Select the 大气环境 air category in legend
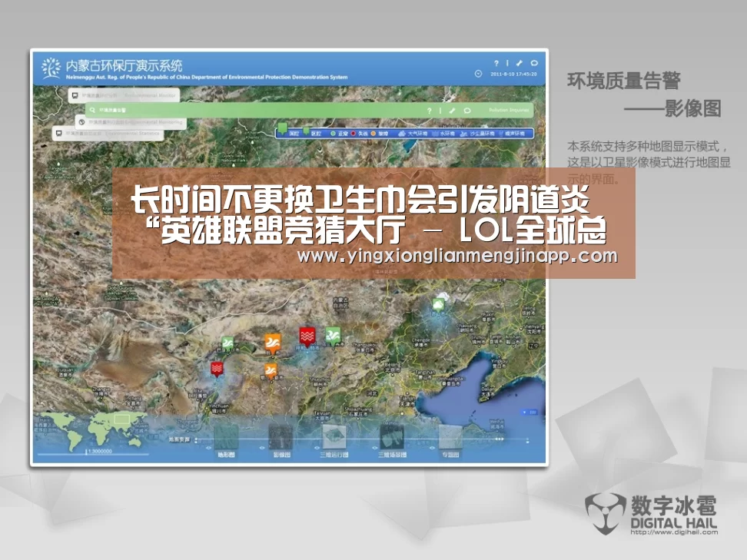This screenshot has width=747, height=560. point(413,134)
